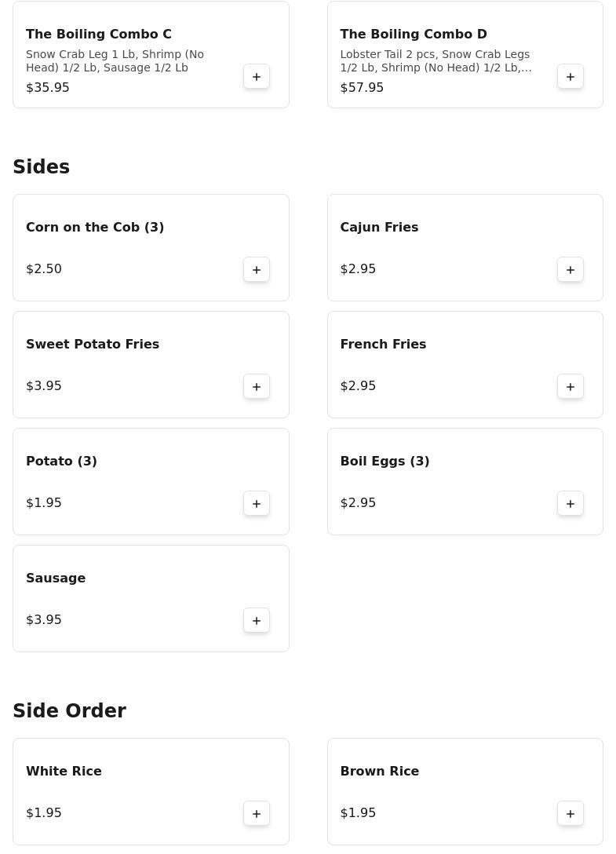Add Brown Rice via plus icon
Image resolution: width=616 pixels, height=854 pixels.
coord(570,814)
